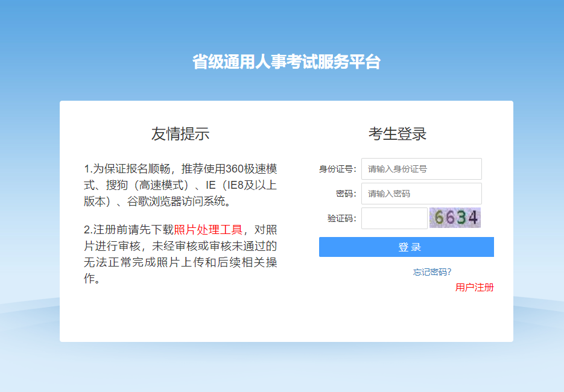Image resolution: width=564 pixels, height=392 pixels.
Task: Focus the 密码 password field
Action: (x=421, y=194)
